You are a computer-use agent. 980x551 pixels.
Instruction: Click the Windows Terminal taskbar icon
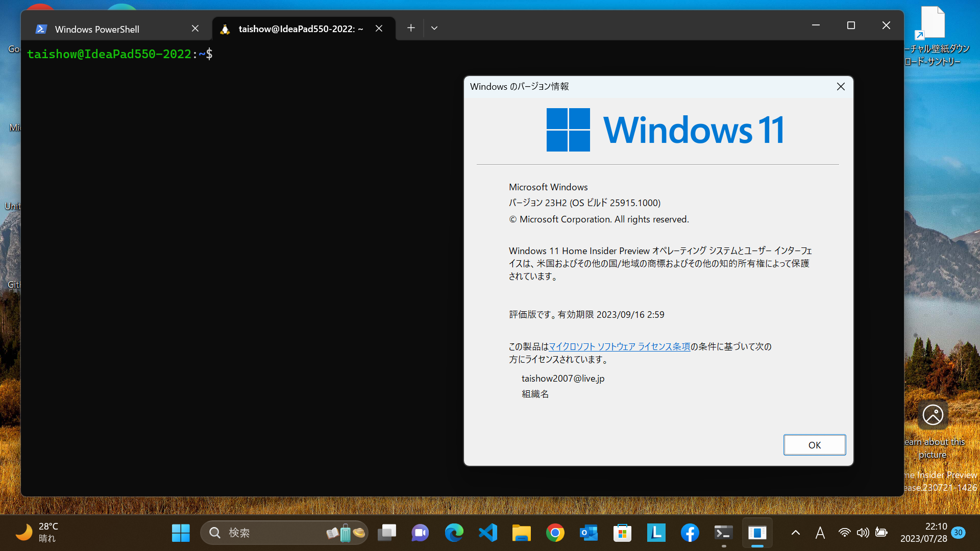(x=723, y=533)
